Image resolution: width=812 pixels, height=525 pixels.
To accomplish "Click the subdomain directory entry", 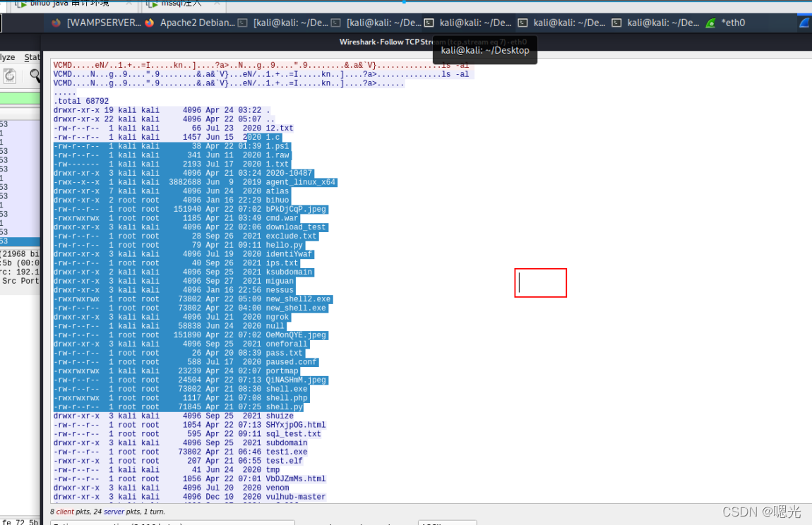I will click(287, 442).
